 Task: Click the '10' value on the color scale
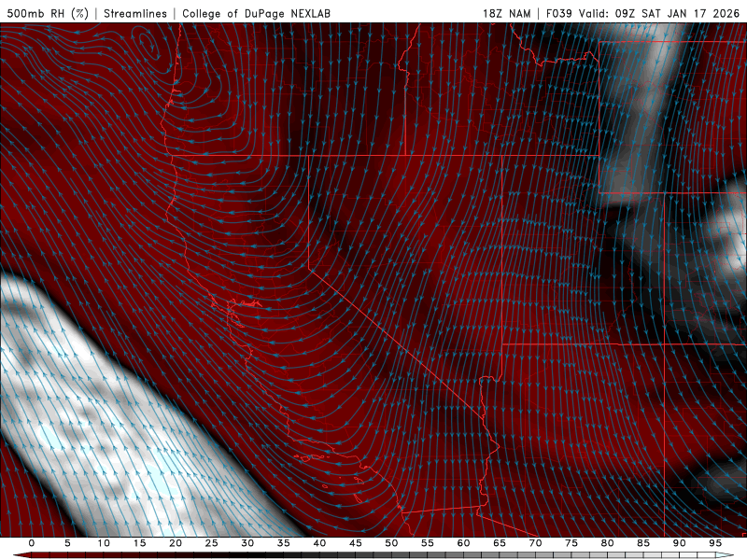(104, 543)
